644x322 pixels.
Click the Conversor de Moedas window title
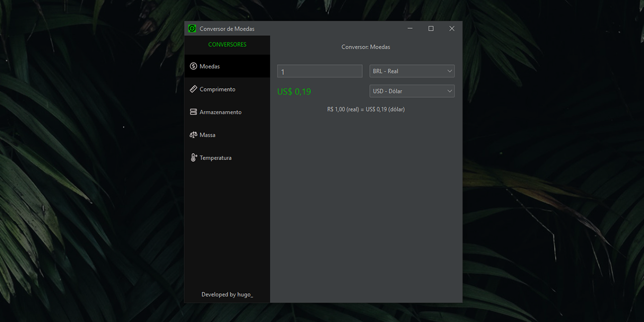[x=227, y=29]
